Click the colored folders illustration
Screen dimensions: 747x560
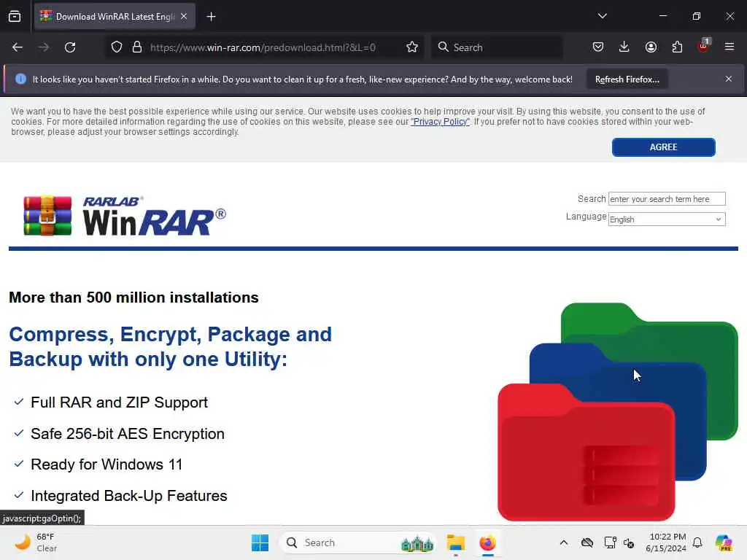[617, 412]
